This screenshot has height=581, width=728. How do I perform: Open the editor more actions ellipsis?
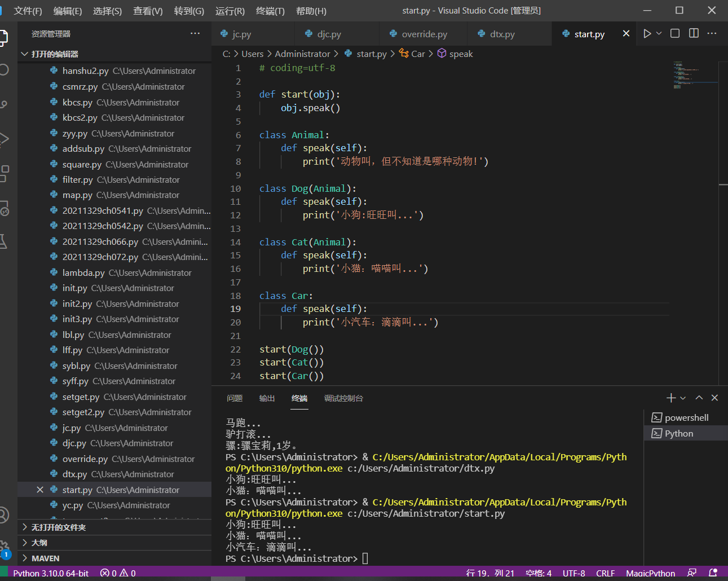click(x=712, y=34)
